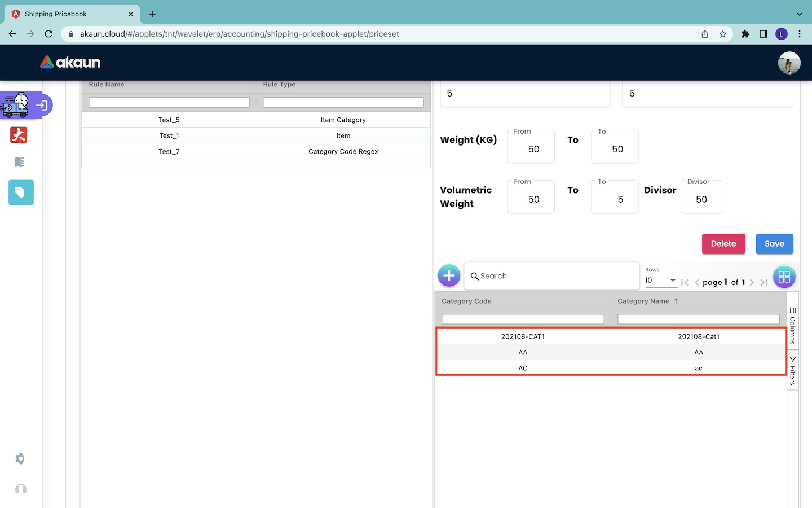Click the category Search field
The image size is (812, 508).
pos(553,276)
